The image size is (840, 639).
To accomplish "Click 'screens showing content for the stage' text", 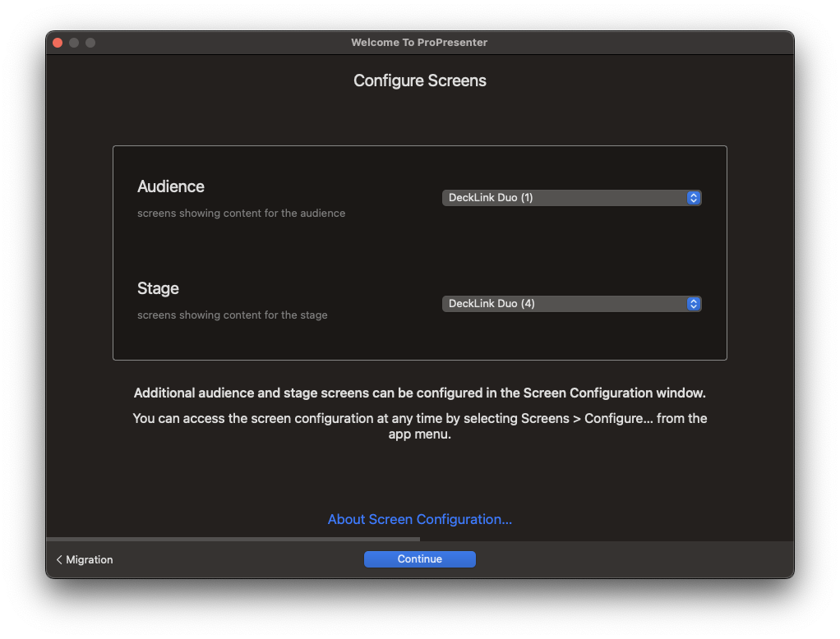I will coord(232,315).
